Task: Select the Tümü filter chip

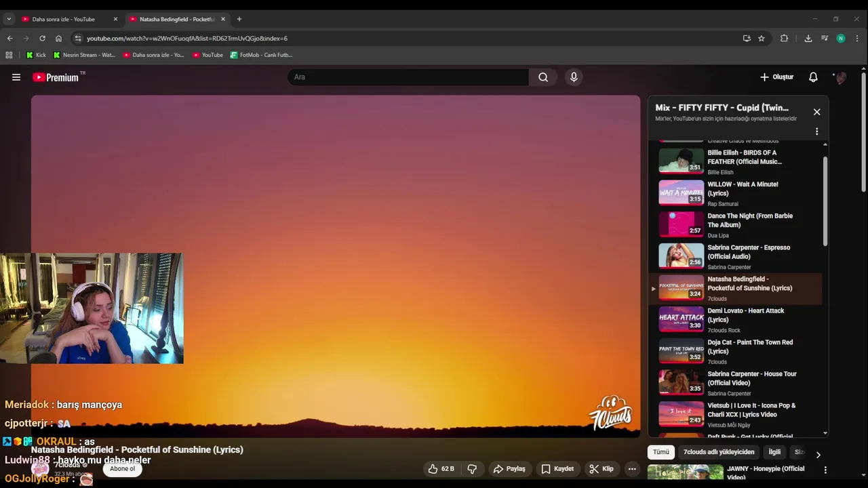Action: click(x=661, y=452)
